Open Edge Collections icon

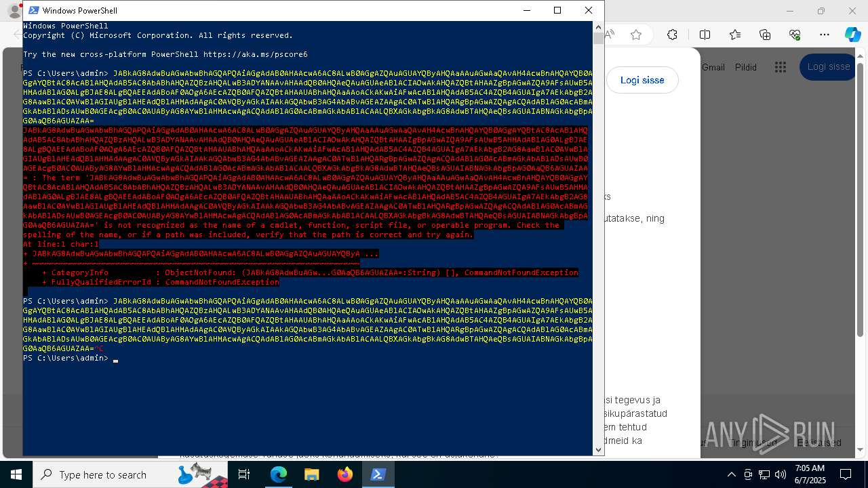(765, 35)
